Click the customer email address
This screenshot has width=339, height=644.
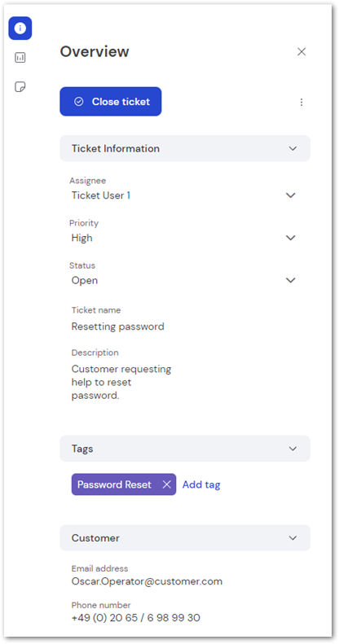[147, 581]
